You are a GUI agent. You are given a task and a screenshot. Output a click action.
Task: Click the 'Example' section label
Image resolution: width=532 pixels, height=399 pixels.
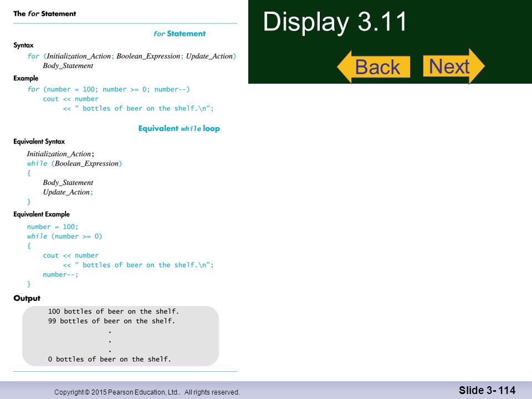pos(26,78)
